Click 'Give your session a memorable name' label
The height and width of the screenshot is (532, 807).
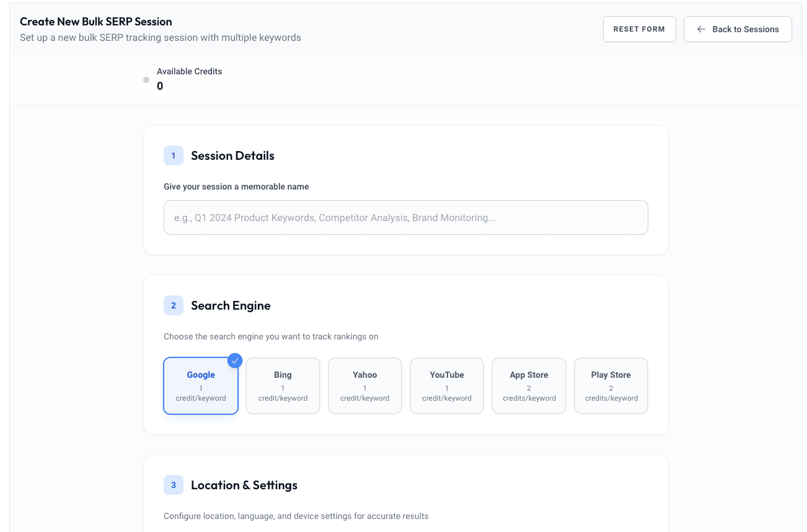pos(236,186)
